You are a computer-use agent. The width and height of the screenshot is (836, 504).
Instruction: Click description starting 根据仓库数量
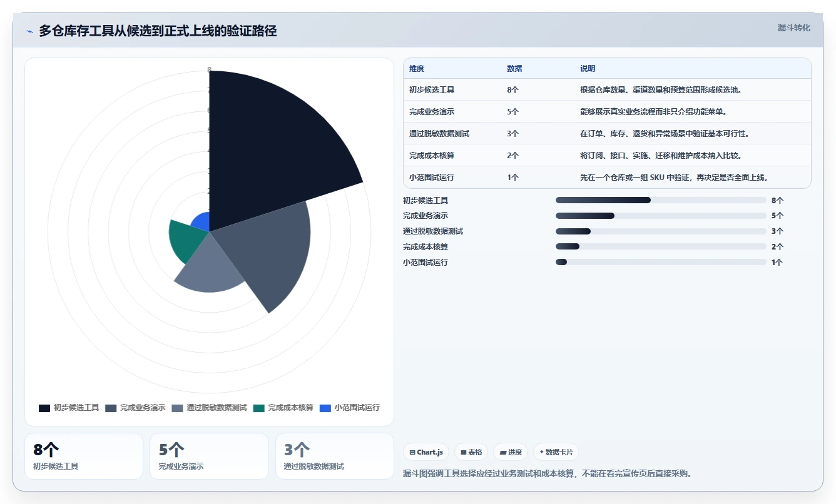pos(661,90)
